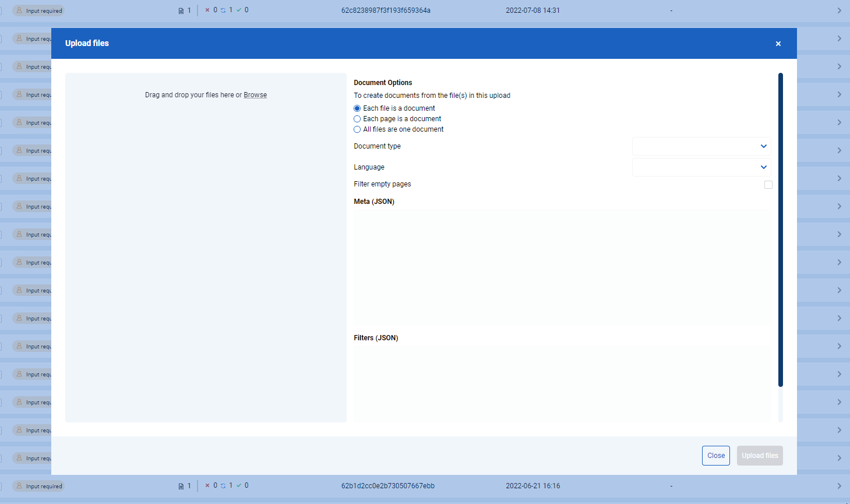The width and height of the screenshot is (850, 504).
Task: Open the Document type dropdown
Action: [x=701, y=146]
